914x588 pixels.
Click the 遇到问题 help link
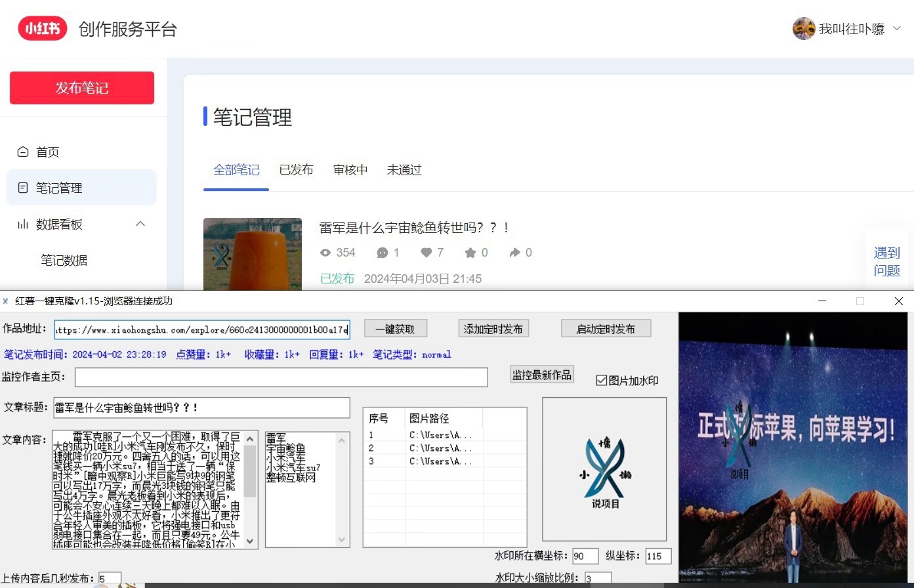[x=887, y=262]
